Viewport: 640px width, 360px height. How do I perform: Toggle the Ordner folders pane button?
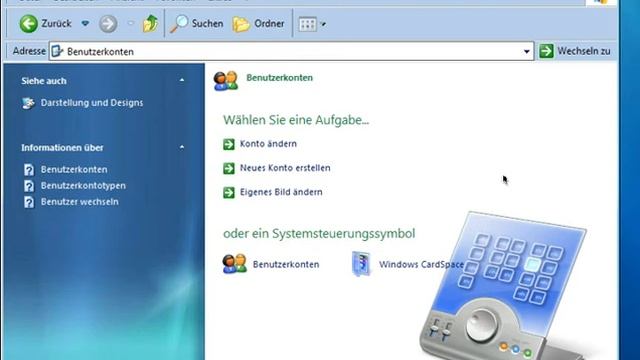pos(258,24)
